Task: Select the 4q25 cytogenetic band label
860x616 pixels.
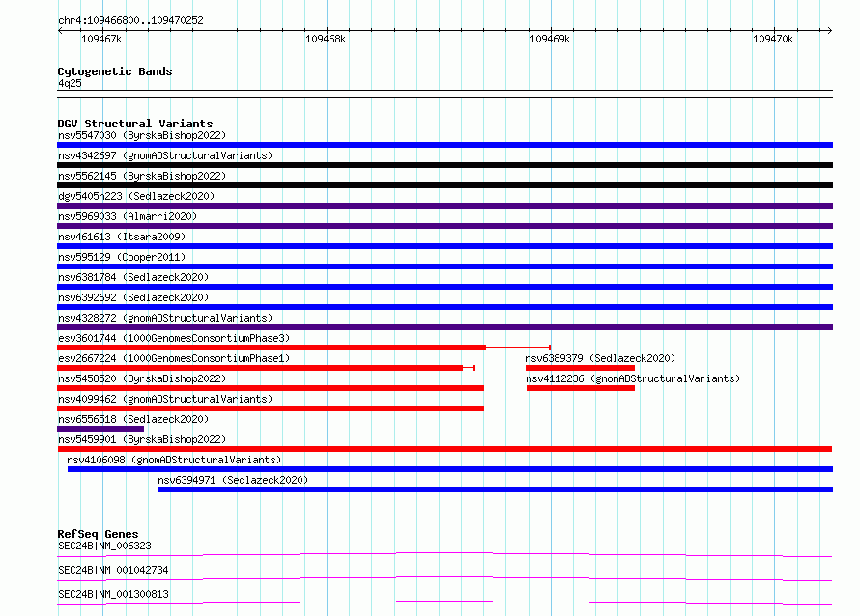Action: (x=70, y=83)
